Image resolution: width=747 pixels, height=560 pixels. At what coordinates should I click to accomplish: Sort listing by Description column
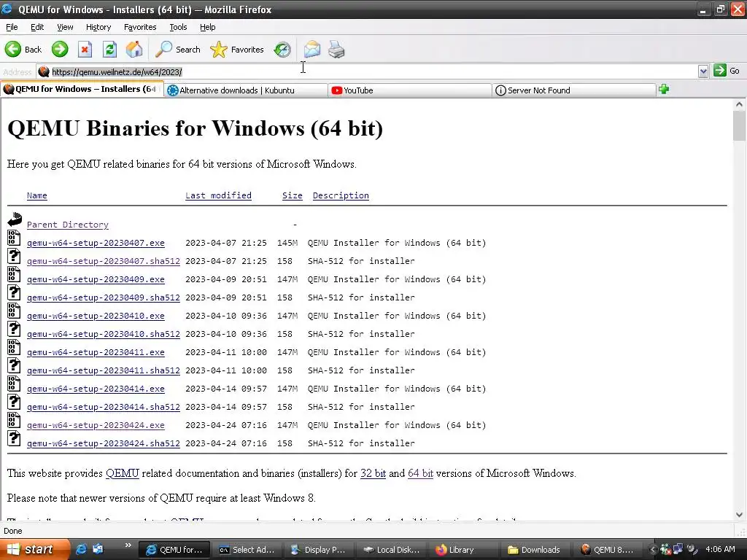tap(341, 195)
